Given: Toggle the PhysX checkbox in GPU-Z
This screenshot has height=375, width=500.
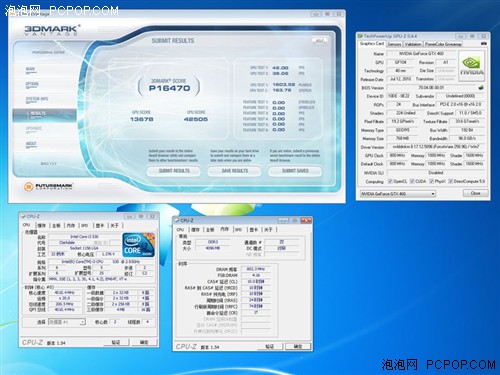Looking at the screenshot, I should (x=431, y=181).
